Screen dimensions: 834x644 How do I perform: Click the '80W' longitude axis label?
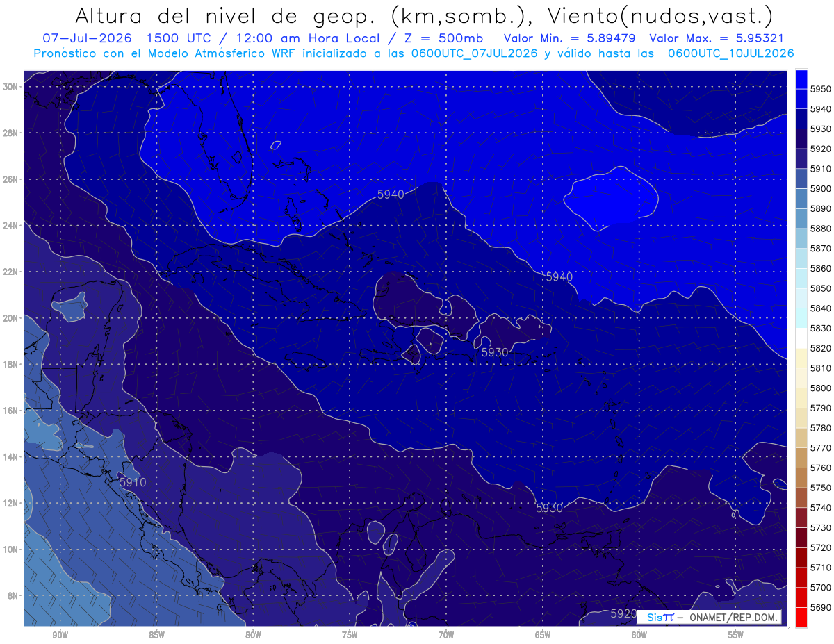[253, 635]
